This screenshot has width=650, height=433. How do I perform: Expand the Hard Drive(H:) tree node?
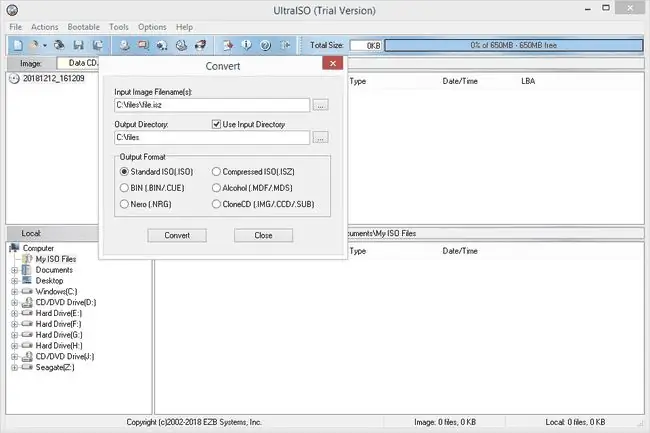15,346
